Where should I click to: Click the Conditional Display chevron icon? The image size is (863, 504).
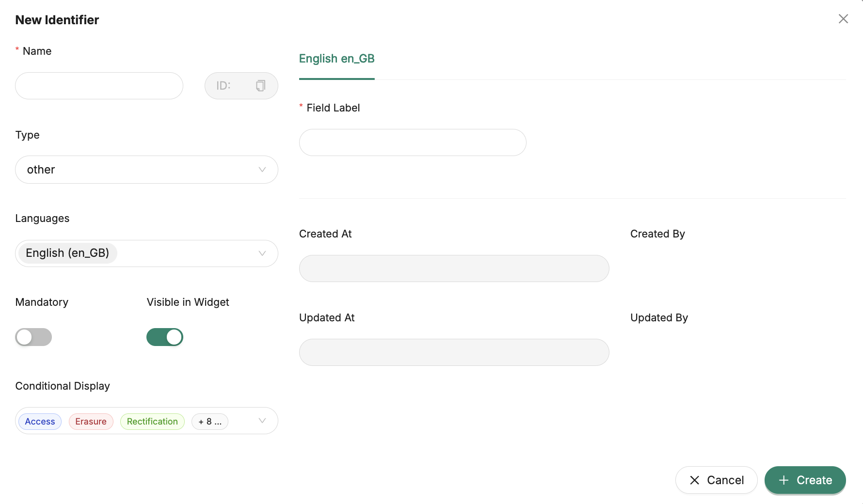coord(262,421)
